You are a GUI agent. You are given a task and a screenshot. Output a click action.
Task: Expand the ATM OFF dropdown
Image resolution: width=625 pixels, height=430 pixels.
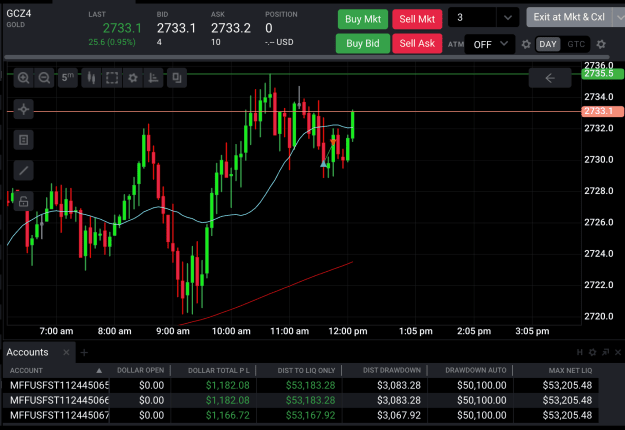tap(490, 44)
